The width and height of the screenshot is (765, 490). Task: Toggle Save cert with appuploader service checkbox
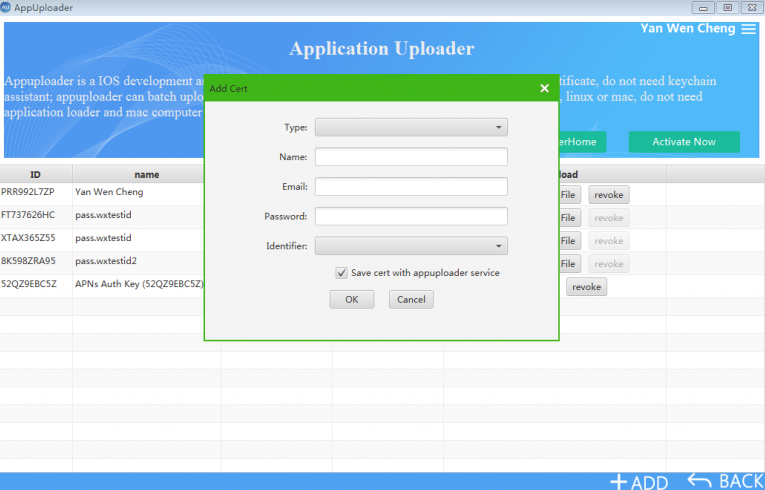342,272
